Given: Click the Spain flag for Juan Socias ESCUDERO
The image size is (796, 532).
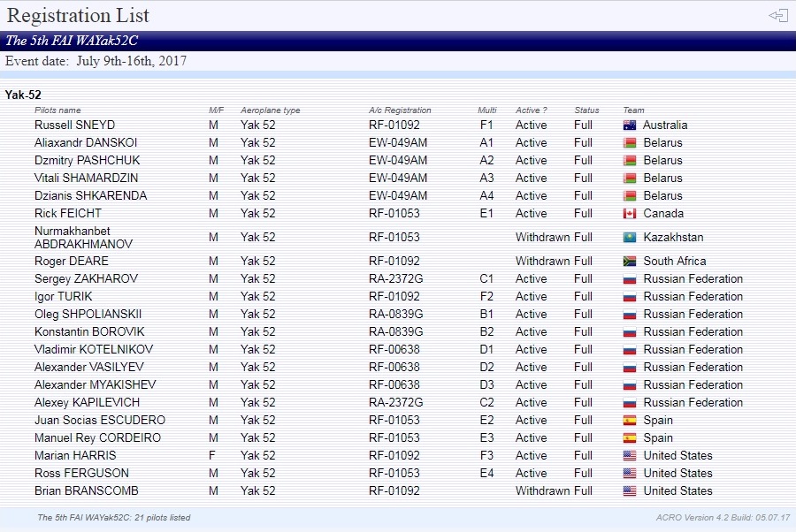Looking at the screenshot, I should pos(630,421).
